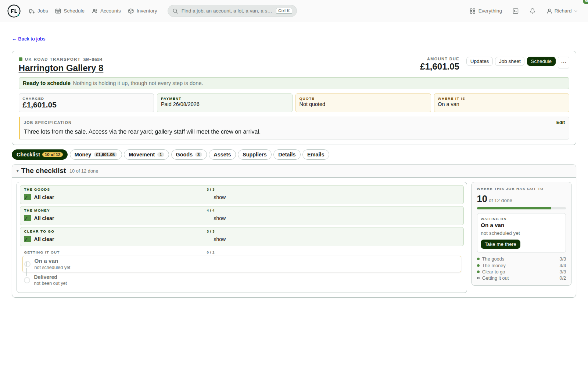
Task: Click the search magnifier icon
Action: (x=175, y=11)
